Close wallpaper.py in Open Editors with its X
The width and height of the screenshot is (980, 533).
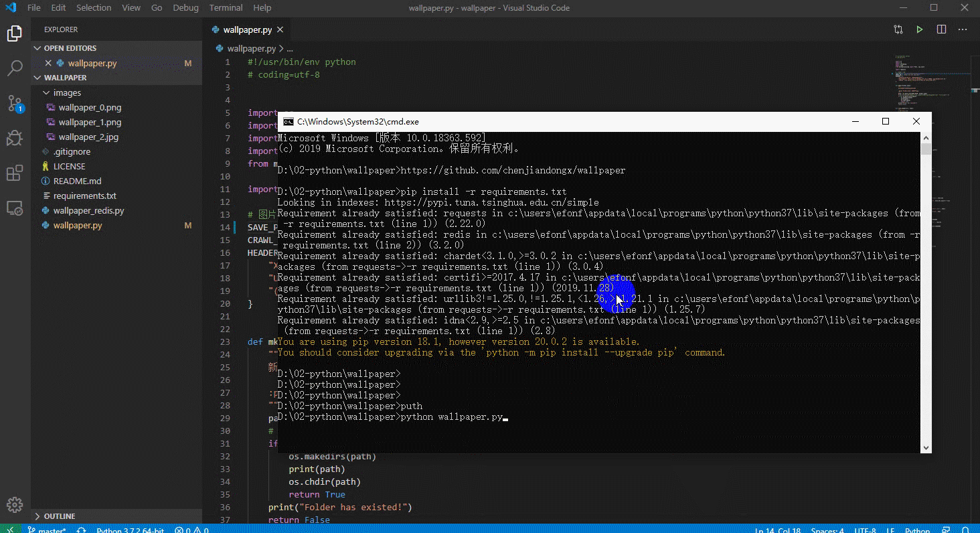[48, 63]
